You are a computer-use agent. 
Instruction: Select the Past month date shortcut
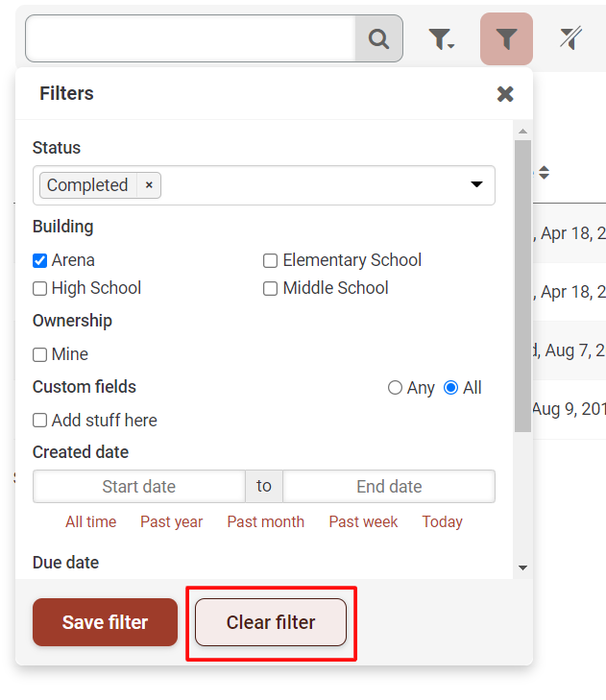(266, 521)
